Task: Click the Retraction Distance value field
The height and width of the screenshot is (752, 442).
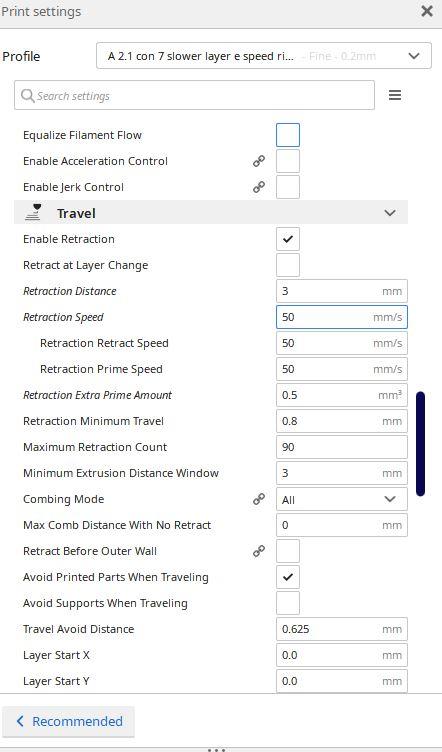Action: tap(342, 291)
